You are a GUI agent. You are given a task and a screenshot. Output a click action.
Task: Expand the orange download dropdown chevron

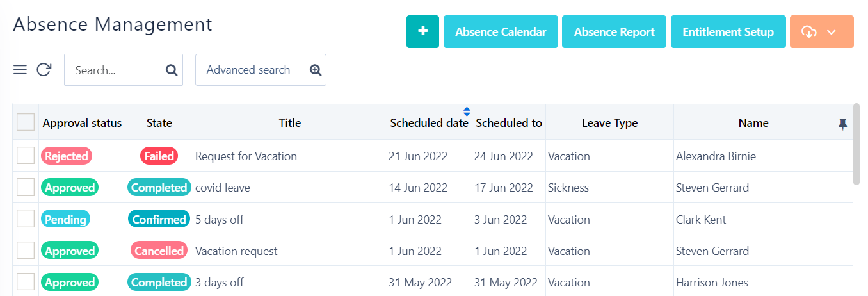point(832,32)
